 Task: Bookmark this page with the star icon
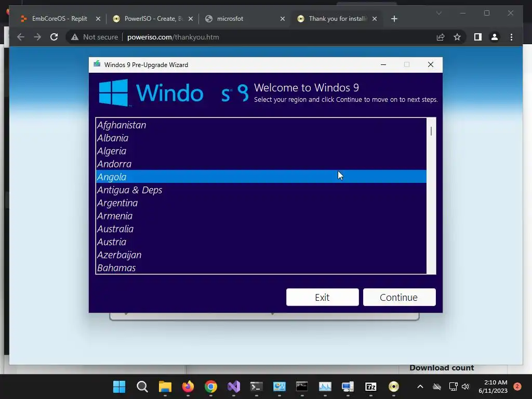tap(457, 37)
